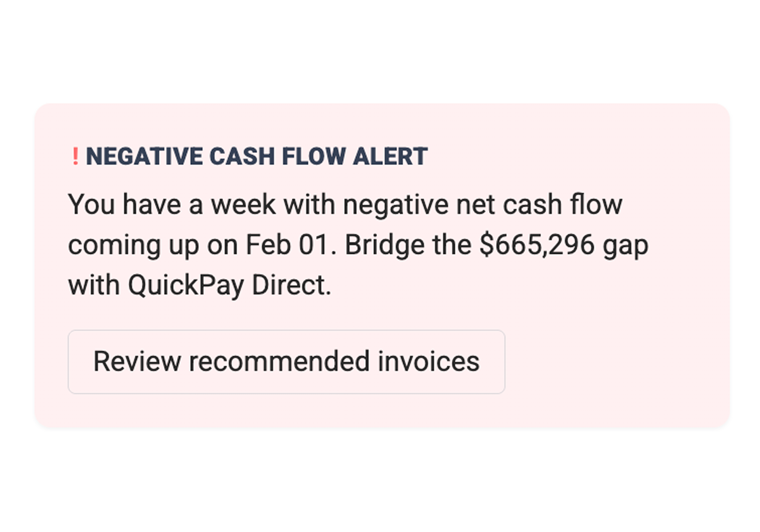This screenshot has width=760, height=532.
Task: Click the word "recommended" on the button
Action: point(279,361)
